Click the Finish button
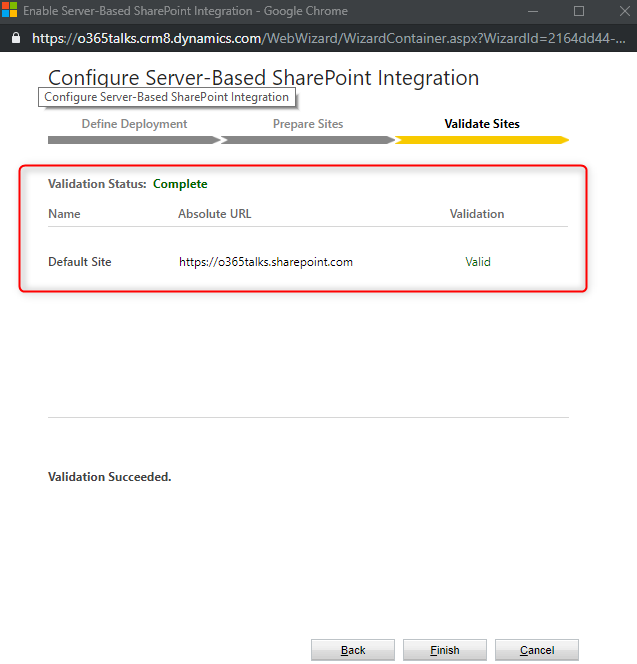The width and height of the screenshot is (637, 664). tap(445, 650)
